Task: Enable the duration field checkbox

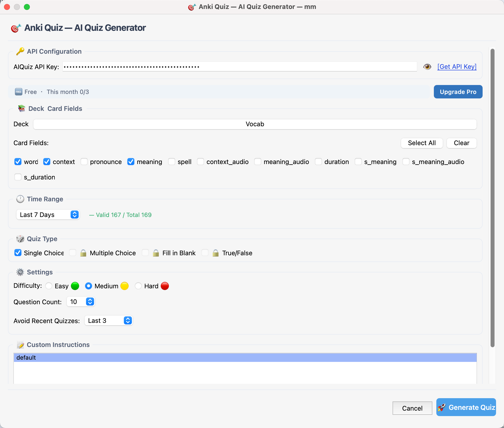Action: (318, 162)
